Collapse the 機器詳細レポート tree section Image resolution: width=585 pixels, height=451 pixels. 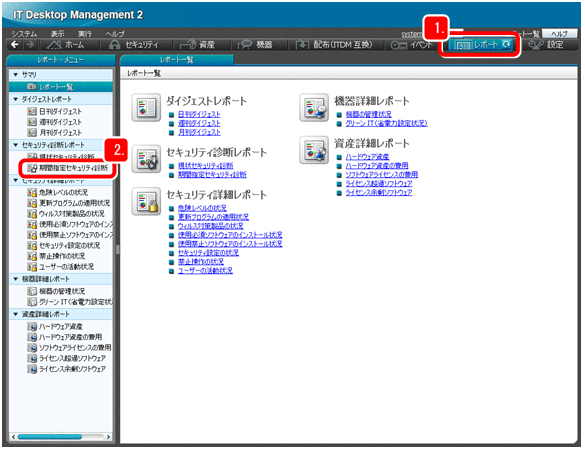coord(15,279)
